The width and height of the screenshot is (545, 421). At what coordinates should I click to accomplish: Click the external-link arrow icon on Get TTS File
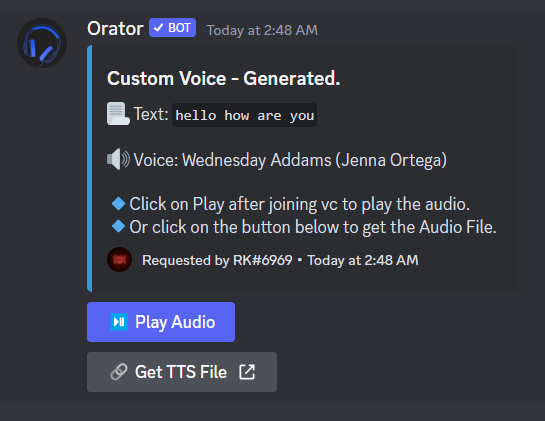click(247, 372)
